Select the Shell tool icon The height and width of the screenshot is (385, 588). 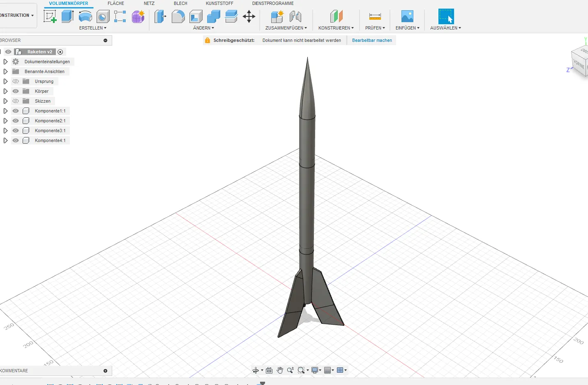click(x=196, y=16)
